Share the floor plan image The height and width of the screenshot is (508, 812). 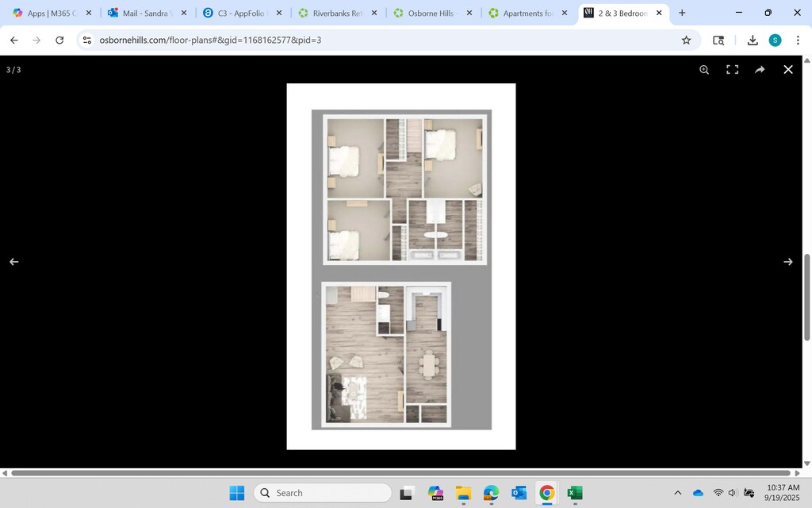click(x=760, y=70)
